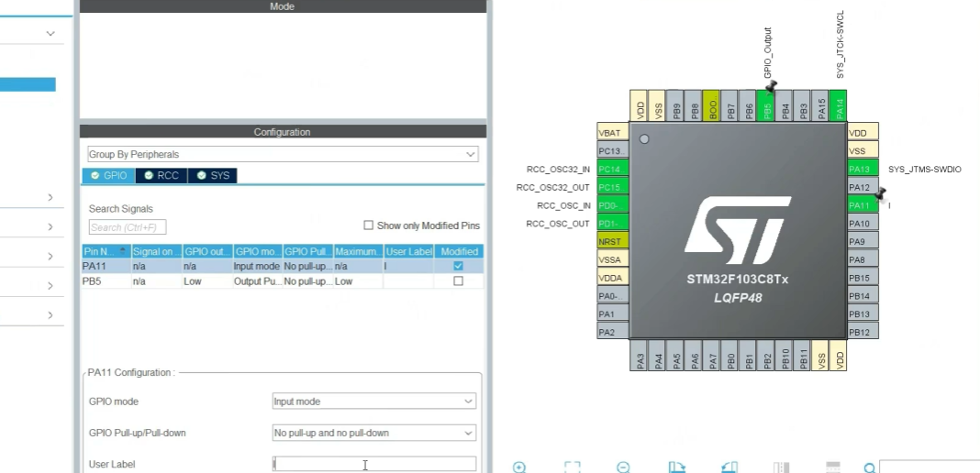Click the VBAT pin on the chip

tap(613, 133)
